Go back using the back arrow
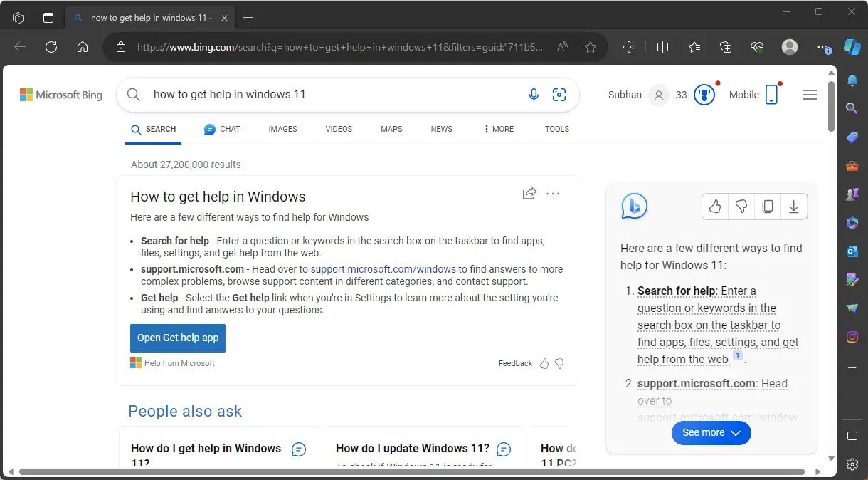The width and height of the screenshot is (868, 480). click(x=20, y=47)
